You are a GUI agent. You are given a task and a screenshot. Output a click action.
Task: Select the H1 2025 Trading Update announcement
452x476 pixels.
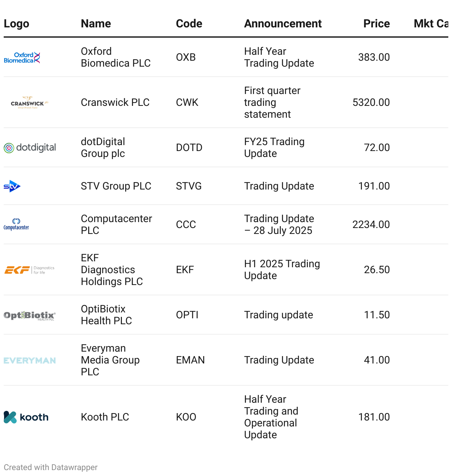pyautogui.click(x=282, y=270)
